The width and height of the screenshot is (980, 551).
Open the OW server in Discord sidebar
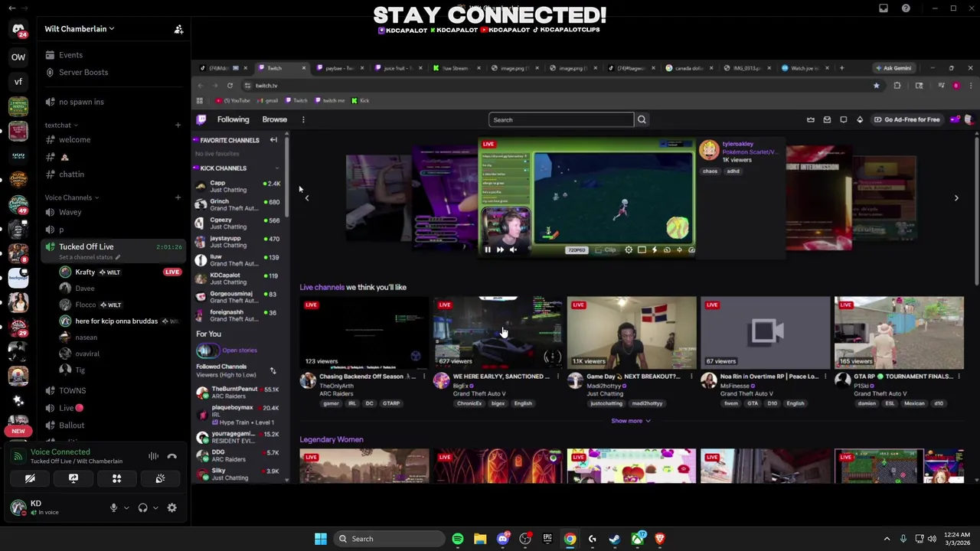[x=18, y=57]
